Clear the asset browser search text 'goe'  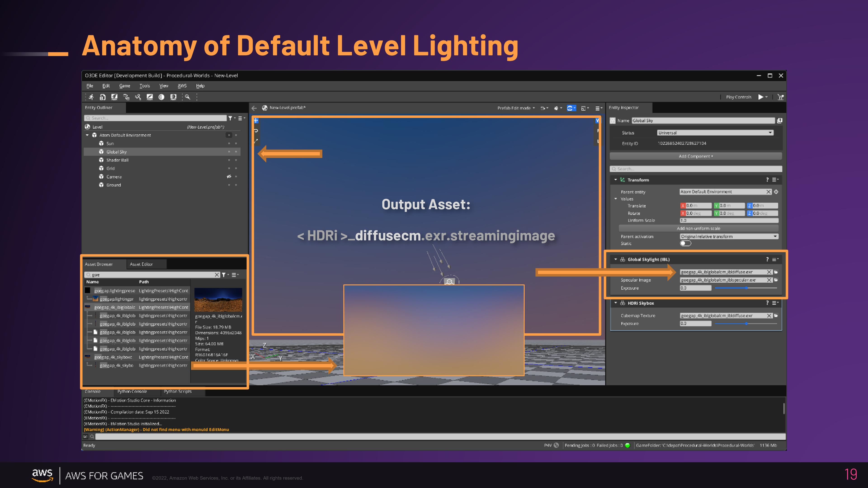(217, 275)
